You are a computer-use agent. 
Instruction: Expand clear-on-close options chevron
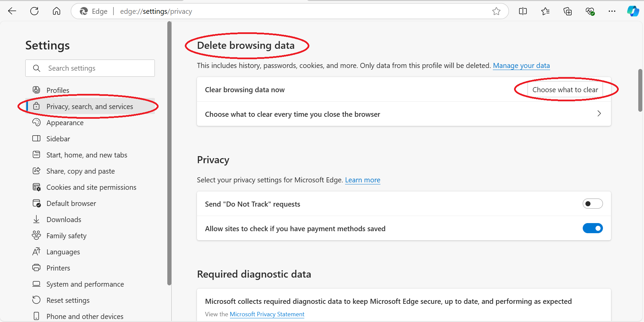point(599,114)
